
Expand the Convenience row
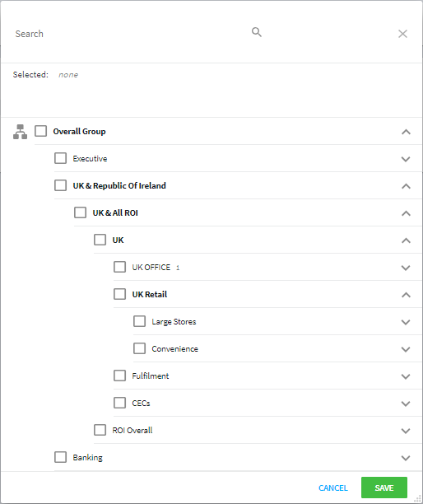click(406, 349)
